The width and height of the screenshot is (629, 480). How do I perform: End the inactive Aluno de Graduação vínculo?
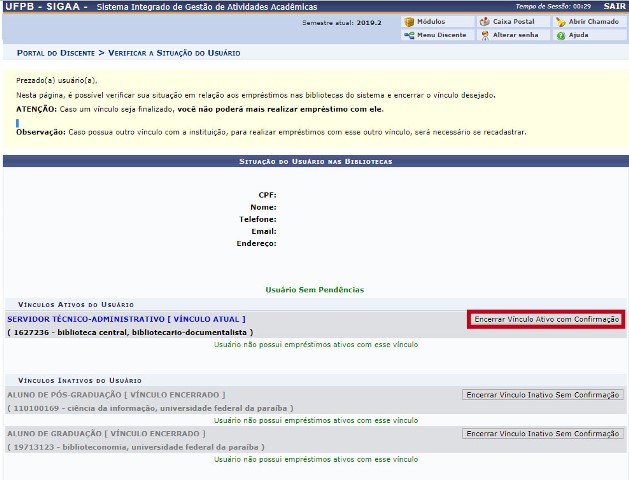tap(543, 434)
